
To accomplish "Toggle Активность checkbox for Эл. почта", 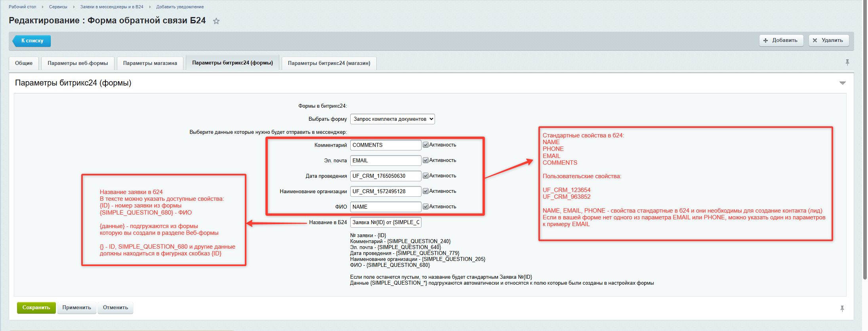I will tap(425, 160).
